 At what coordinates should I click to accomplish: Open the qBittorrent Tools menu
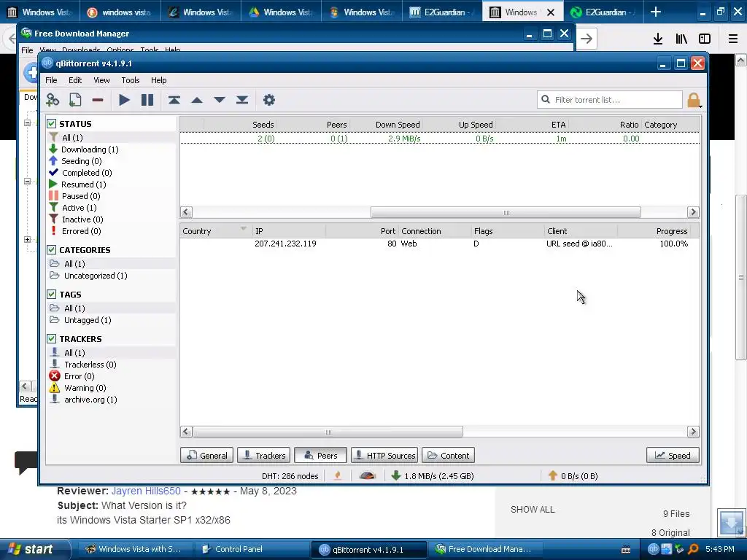coord(130,80)
